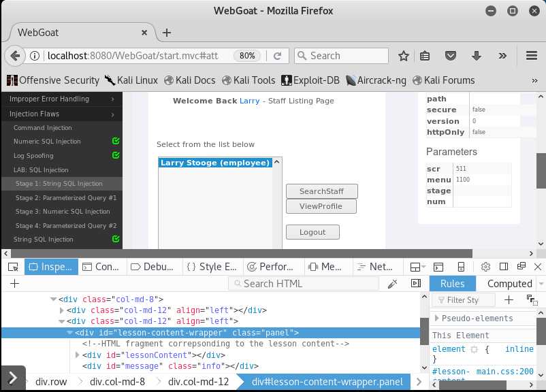Open the Kali Tools bookmark
The width and height of the screenshot is (546, 392).
click(248, 80)
